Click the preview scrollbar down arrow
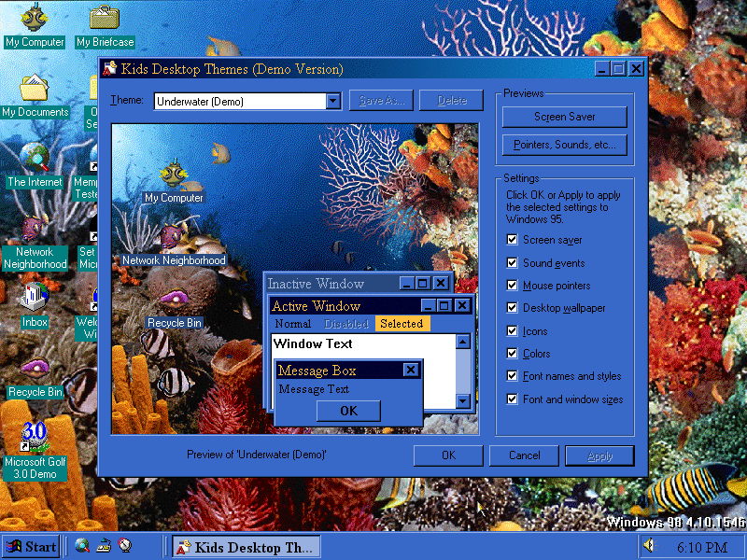 click(462, 401)
